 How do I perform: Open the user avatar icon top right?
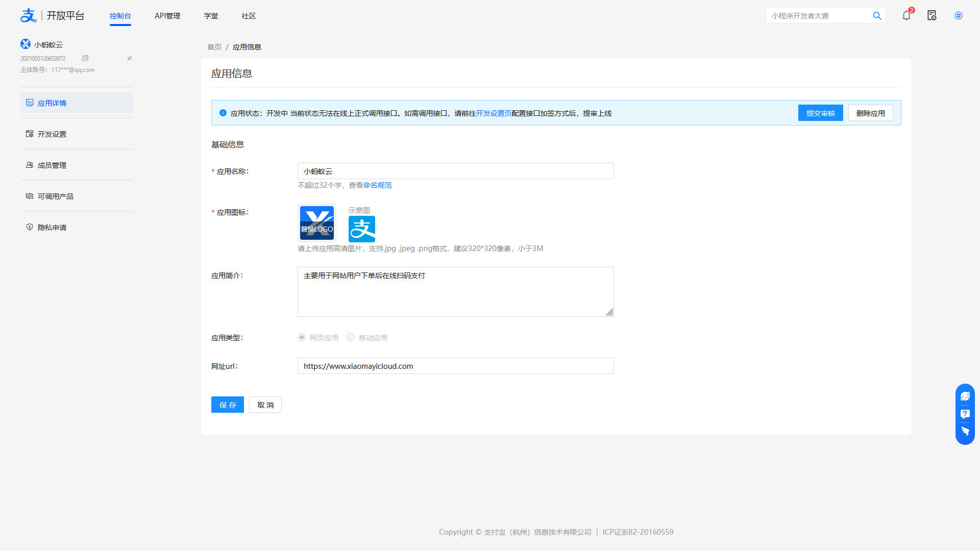(959, 15)
